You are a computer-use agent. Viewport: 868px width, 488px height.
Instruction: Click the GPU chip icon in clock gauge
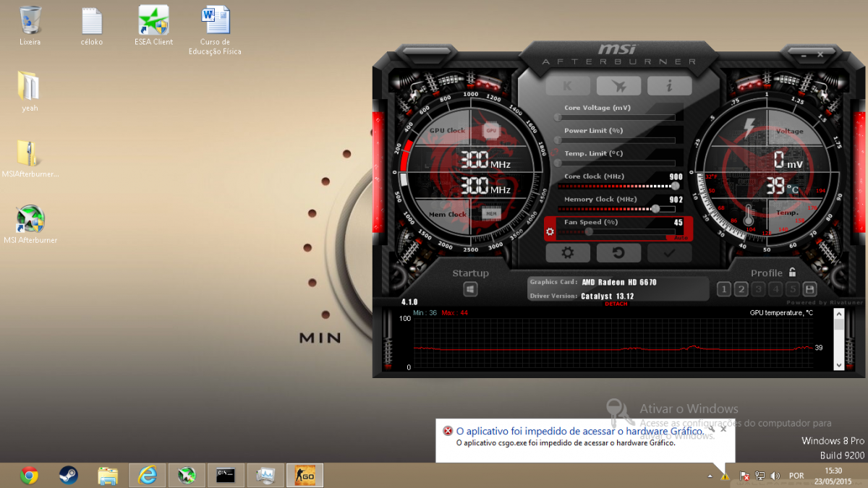(x=491, y=131)
